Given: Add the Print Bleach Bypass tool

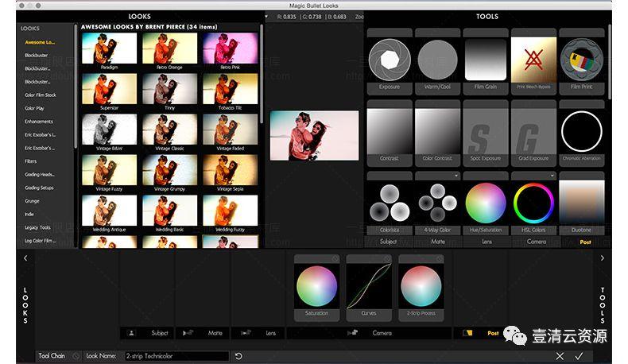Looking at the screenshot, I should (x=533, y=61).
